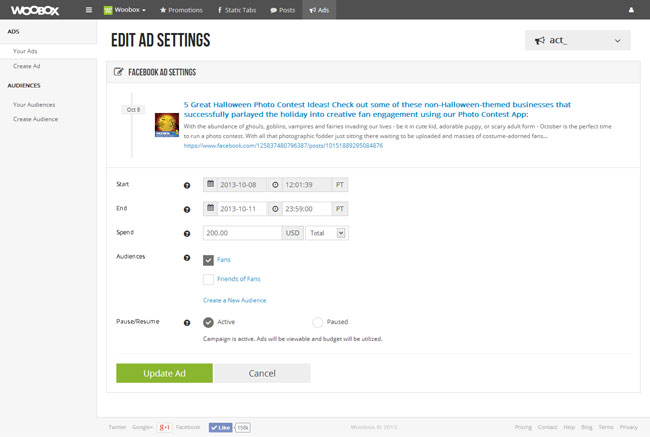The width and height of the screenshot is (650, 437).
Task: Click the Start date field 2013-10-08
Action: 242,185
